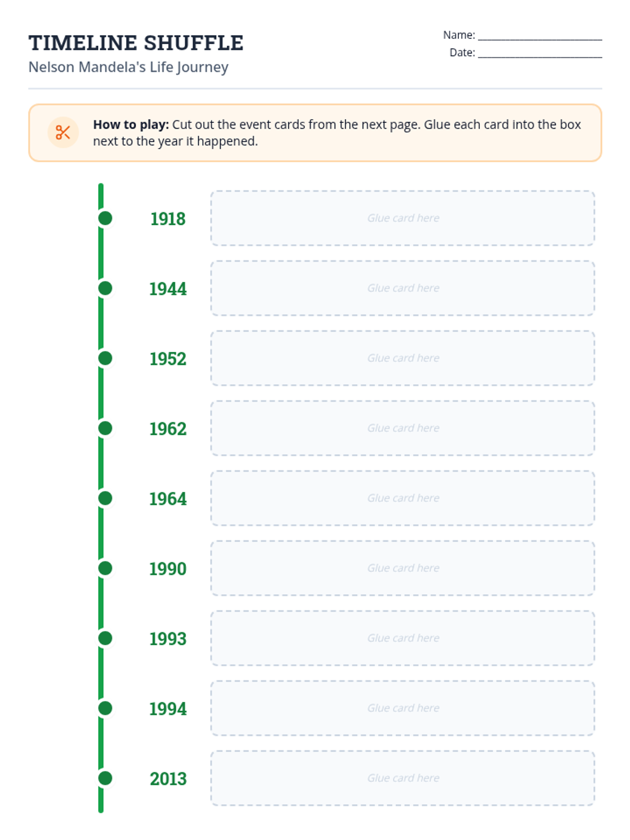
Task: Select the 1944 timeline dot
Action: pyautogui.click(x=106, y=288)
